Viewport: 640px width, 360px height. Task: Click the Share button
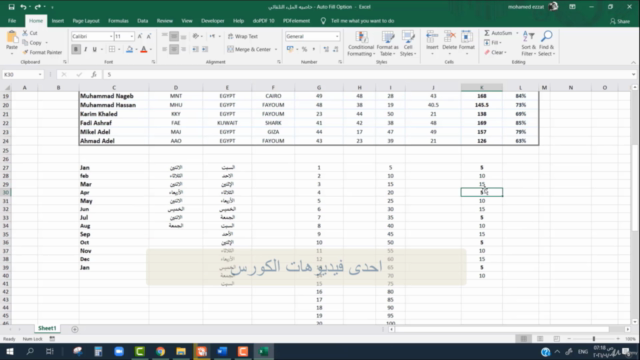pos(620,21)
